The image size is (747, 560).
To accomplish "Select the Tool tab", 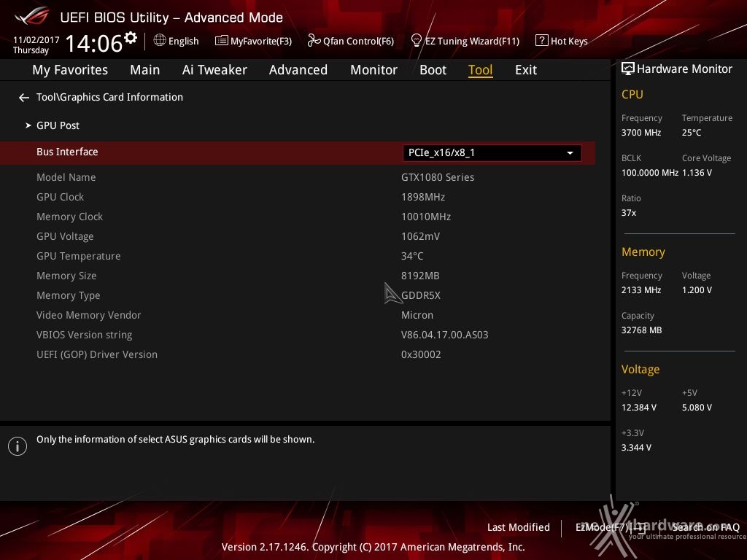I will [x=480, y=70].
